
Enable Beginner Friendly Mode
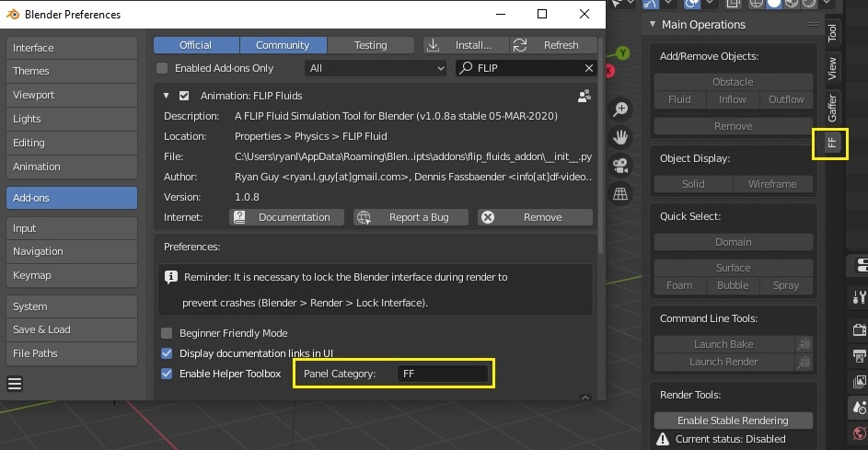(x=167, y=333)
